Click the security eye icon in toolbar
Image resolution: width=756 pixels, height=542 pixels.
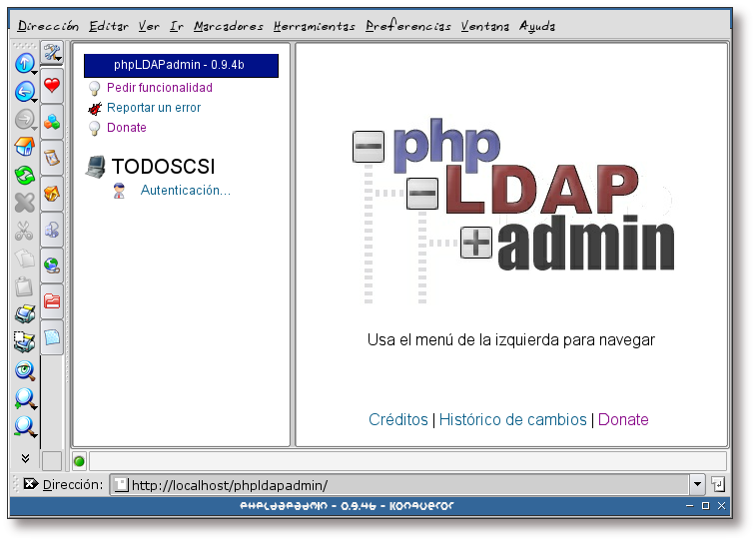coord(24,370)
